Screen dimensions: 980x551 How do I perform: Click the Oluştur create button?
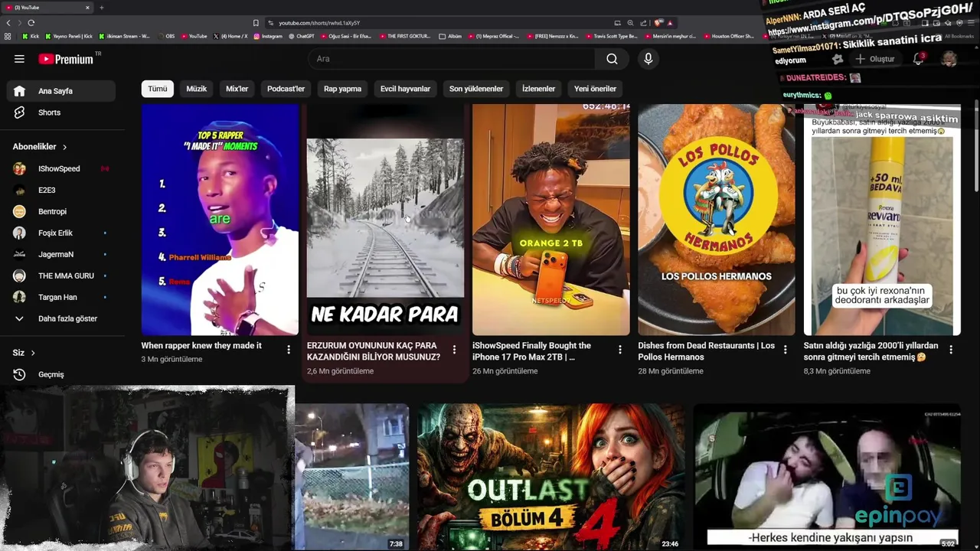(x=874, y=59)
